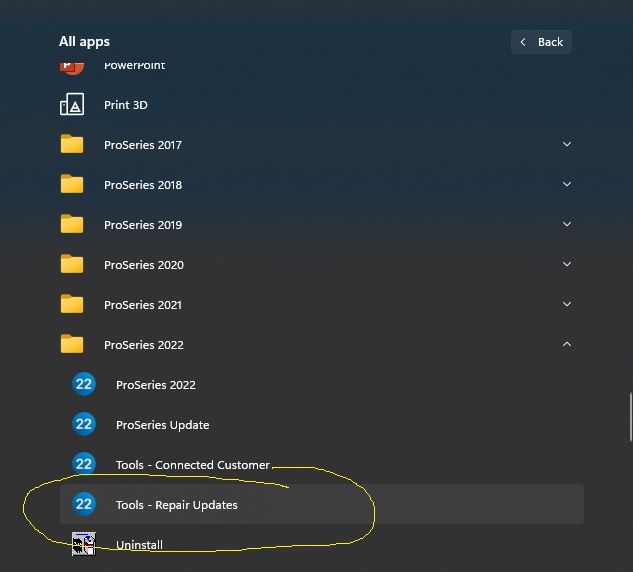The width and height of the screenshot is (633, 572).
Task: Open the Print 3D icon
Action: click(x=72, y=105)
